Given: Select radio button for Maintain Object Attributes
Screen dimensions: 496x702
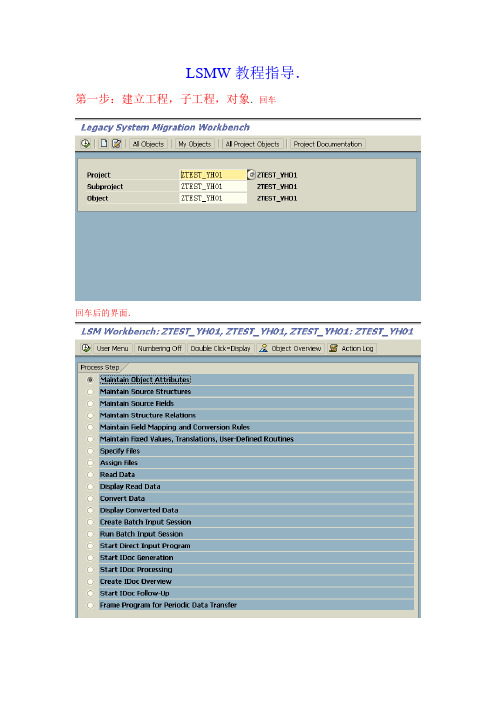Looking at the screenshot, I should (x=90, y=380).
